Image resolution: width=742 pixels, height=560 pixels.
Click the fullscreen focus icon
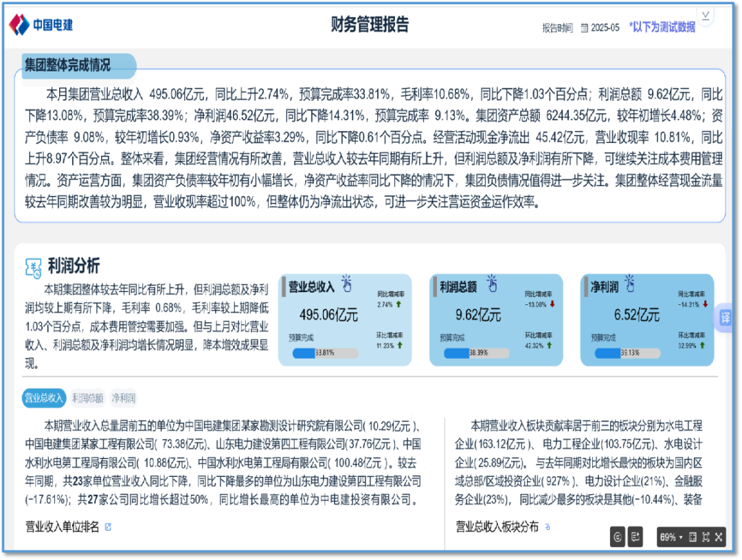point(706,537)
